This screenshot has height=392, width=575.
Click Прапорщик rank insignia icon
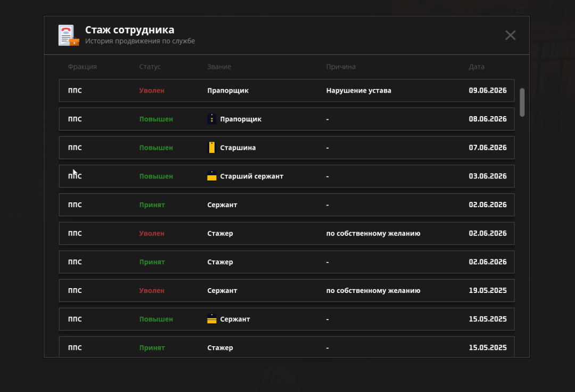[x=211, y=119]
